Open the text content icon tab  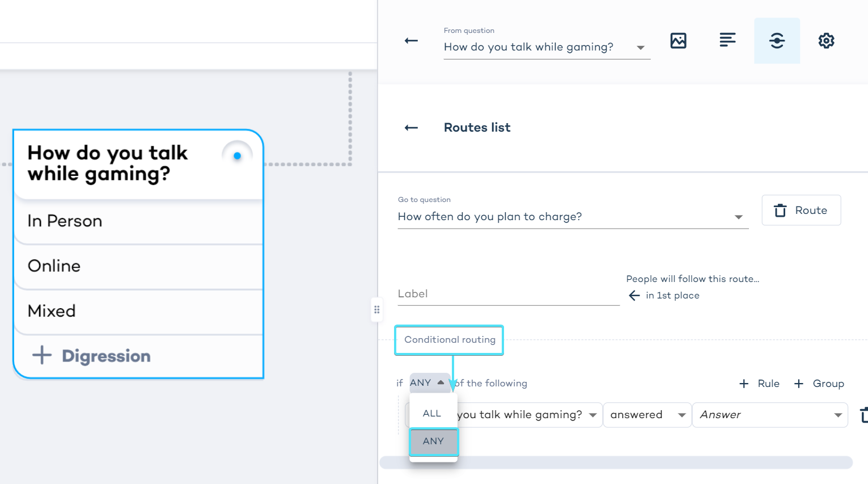coord(727,41)
